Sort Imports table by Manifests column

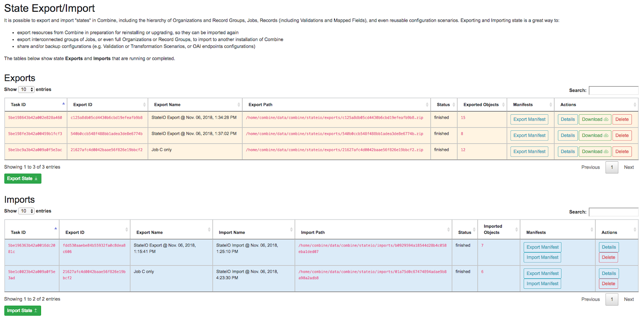point(557,230)
